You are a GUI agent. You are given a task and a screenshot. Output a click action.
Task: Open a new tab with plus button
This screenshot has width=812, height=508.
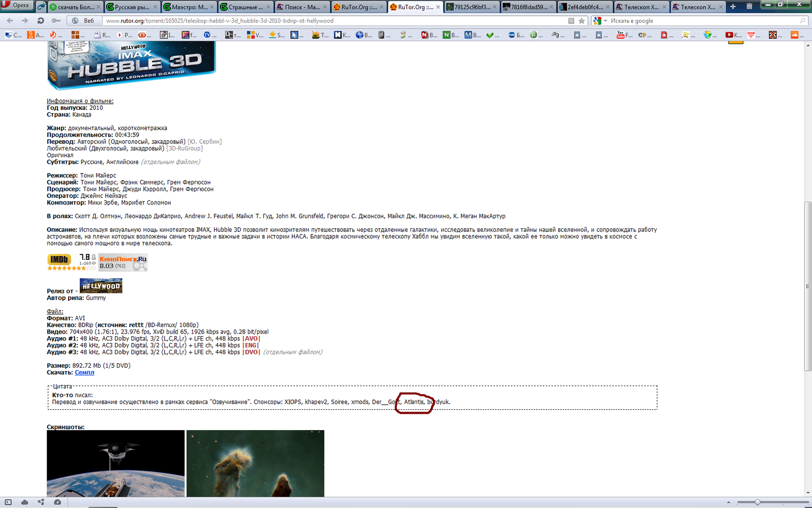point(733,7)
